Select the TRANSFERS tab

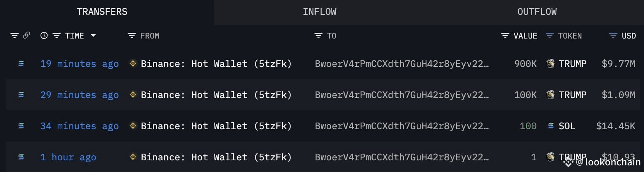coord(102,12)
